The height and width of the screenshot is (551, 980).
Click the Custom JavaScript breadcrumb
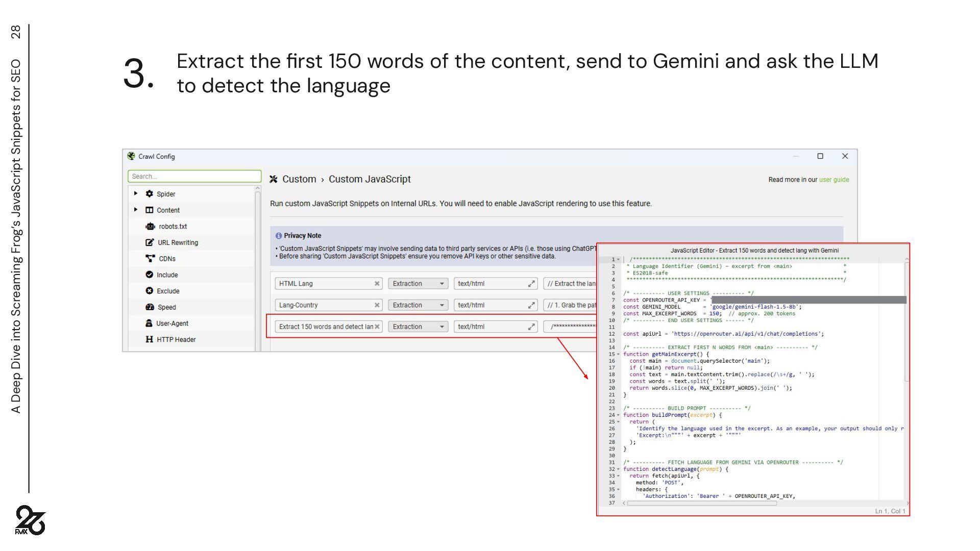(370, 179)
